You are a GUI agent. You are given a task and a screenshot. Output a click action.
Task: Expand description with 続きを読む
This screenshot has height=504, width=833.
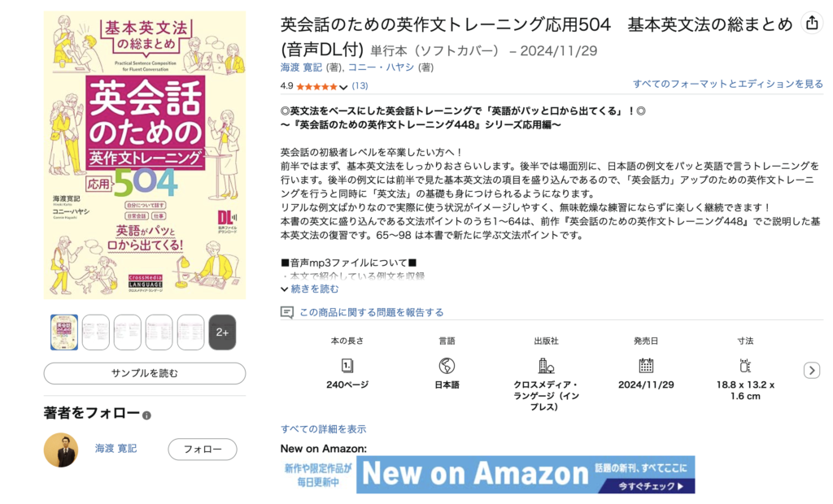pos(313,289)
